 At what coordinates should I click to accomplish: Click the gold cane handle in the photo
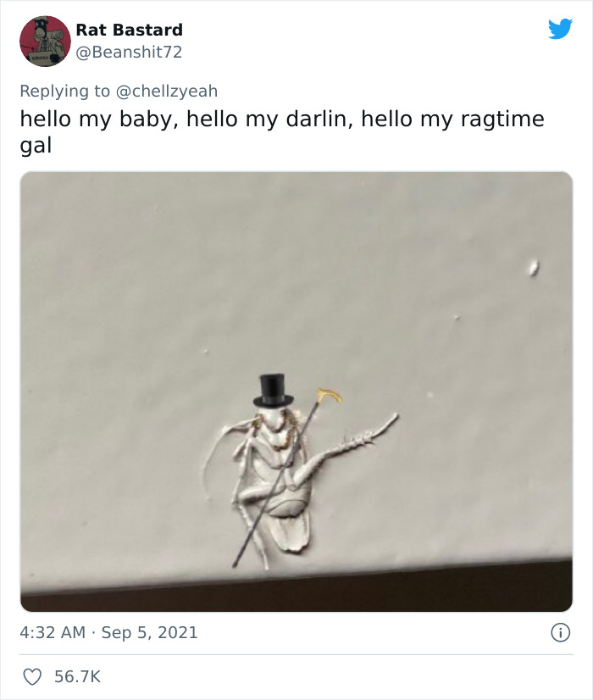tap(329, 394)
